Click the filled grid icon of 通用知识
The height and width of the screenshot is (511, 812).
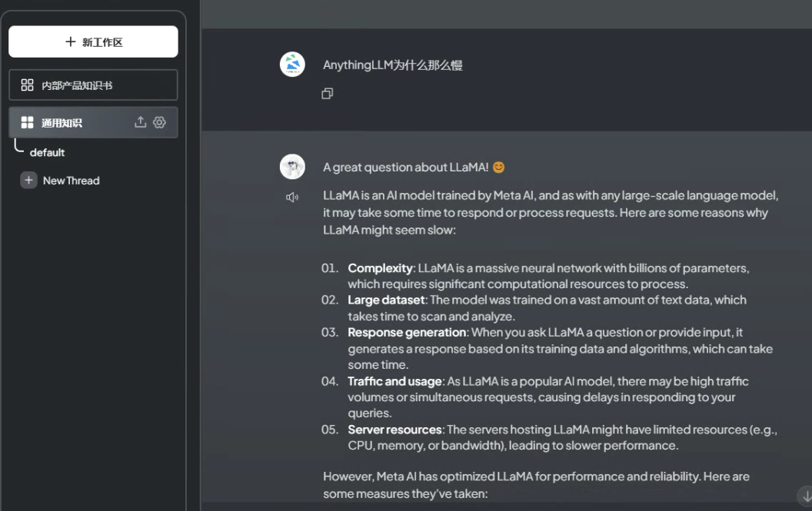[x=28, y=123]
